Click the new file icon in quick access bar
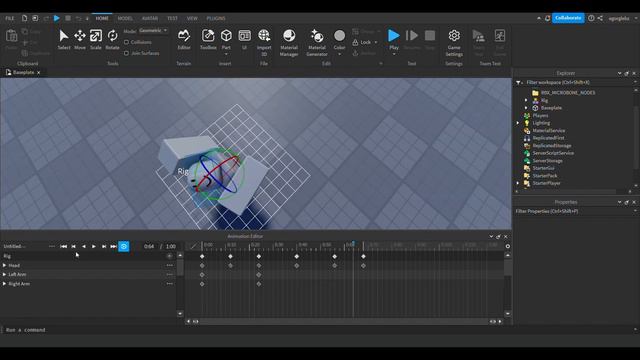The height and width of the screenshot is (360, 640). 24,18
